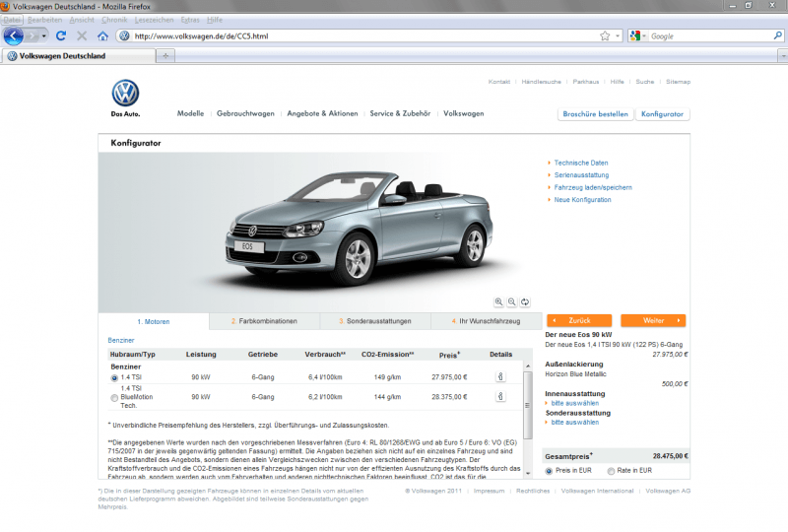Open the Hilfe menu
Viewport: 788px width, 532px height.
click(215, 20)
